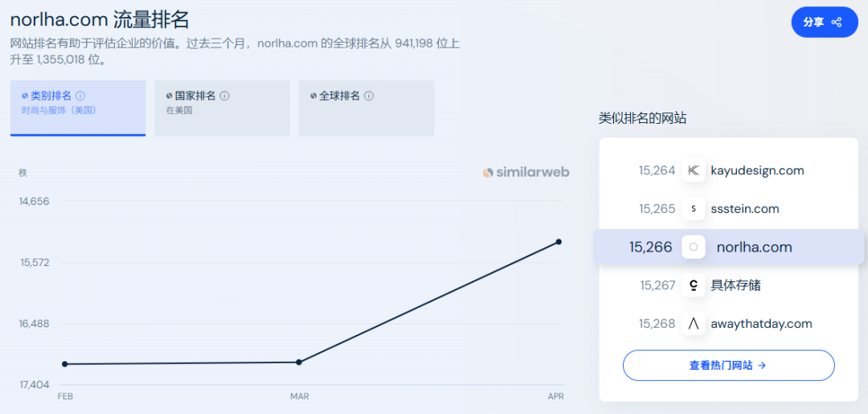
Task: Click the 分享 share button
Action: [x=824, y=22]
